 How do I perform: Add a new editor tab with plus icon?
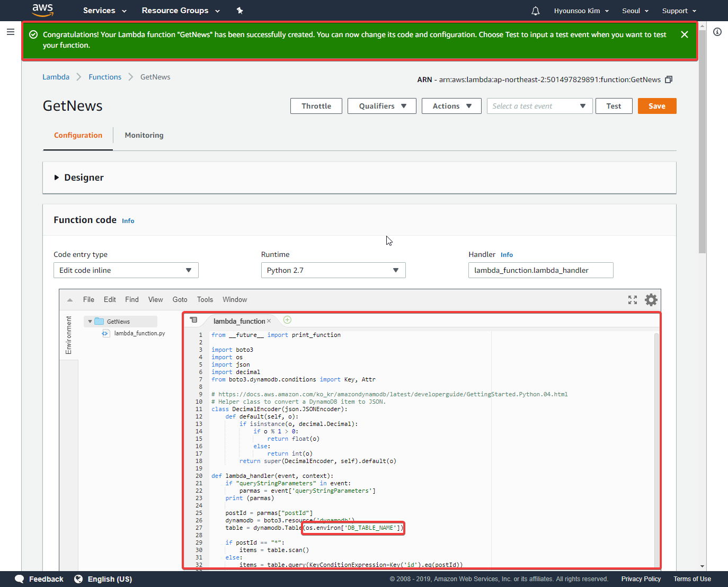[x=287, y=319]
